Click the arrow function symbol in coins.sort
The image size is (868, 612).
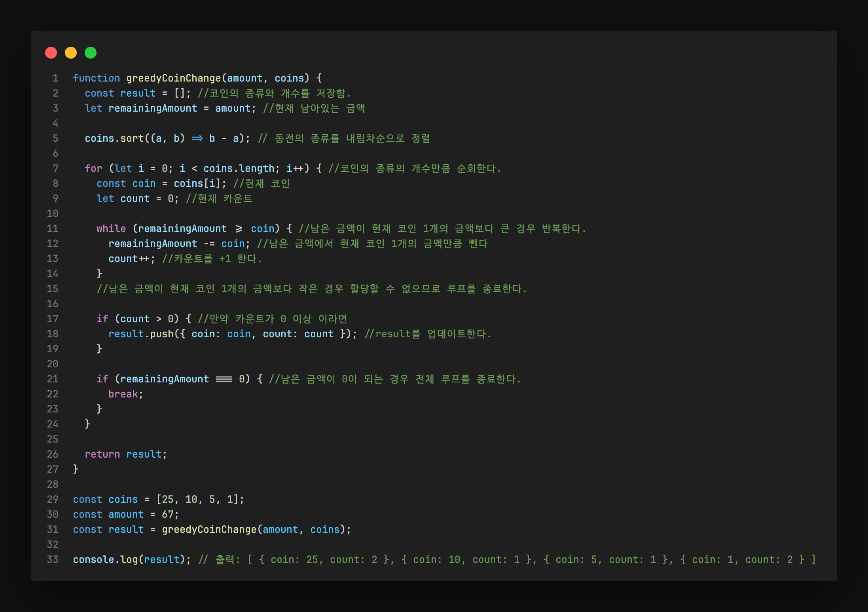click(197, 138)
